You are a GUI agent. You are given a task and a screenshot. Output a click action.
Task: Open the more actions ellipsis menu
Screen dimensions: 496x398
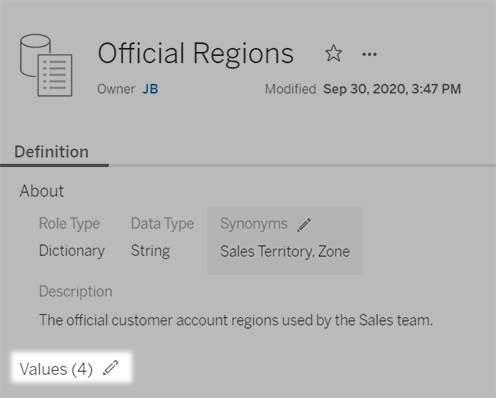(369, 54)
